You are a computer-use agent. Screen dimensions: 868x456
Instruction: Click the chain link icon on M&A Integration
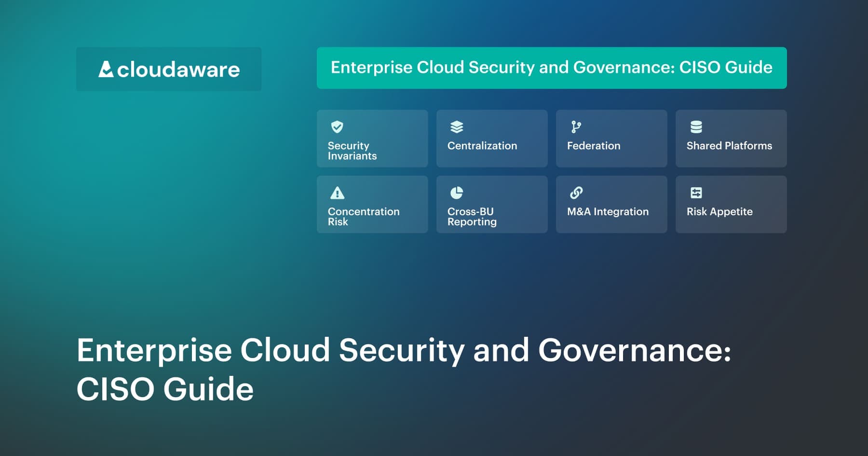[x=576, y=193]
